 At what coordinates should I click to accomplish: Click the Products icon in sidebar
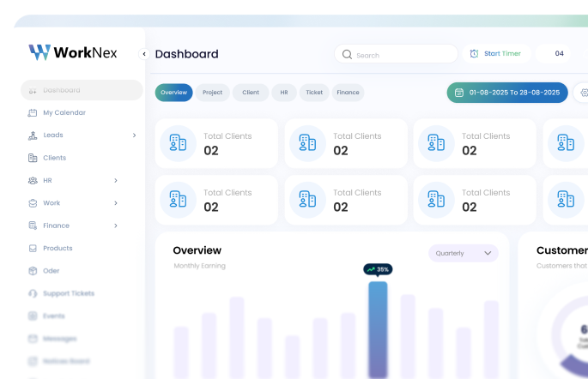[33, 249]
